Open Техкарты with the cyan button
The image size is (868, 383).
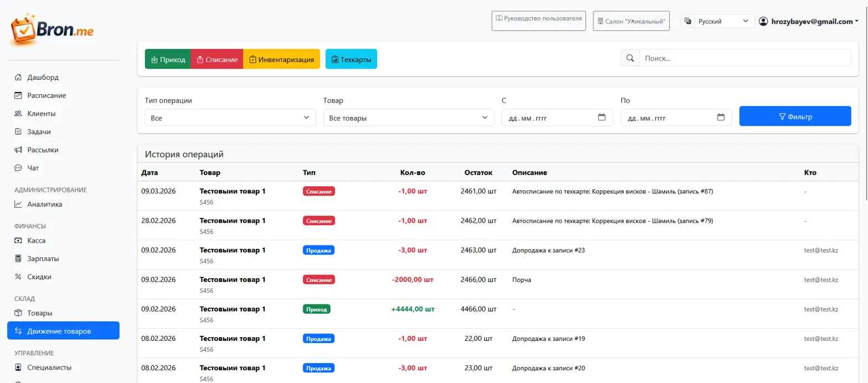pyautogui.click(x=351, y=59)
